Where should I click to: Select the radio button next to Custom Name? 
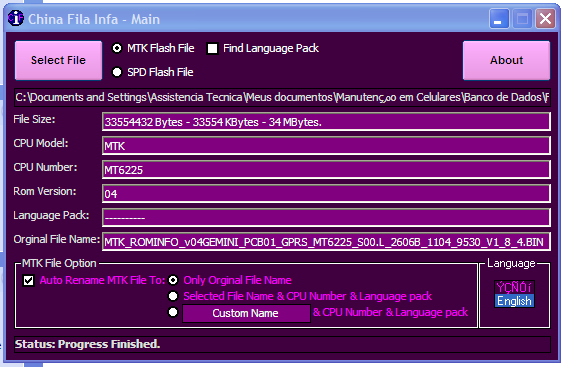click(173, 312)
